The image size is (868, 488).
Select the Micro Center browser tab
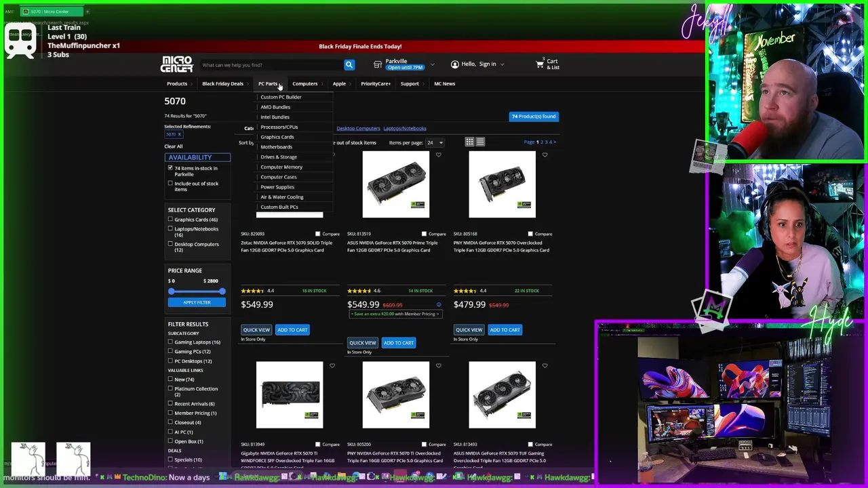pos(51,12)
